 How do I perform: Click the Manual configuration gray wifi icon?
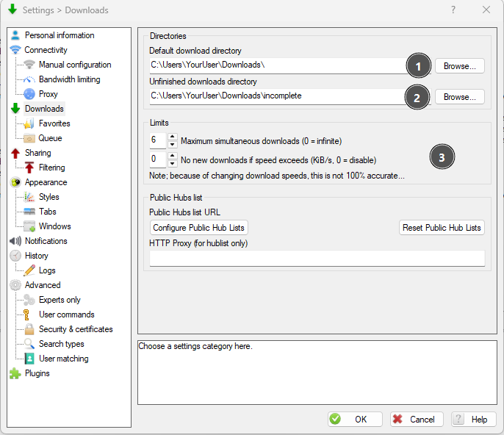29,65
